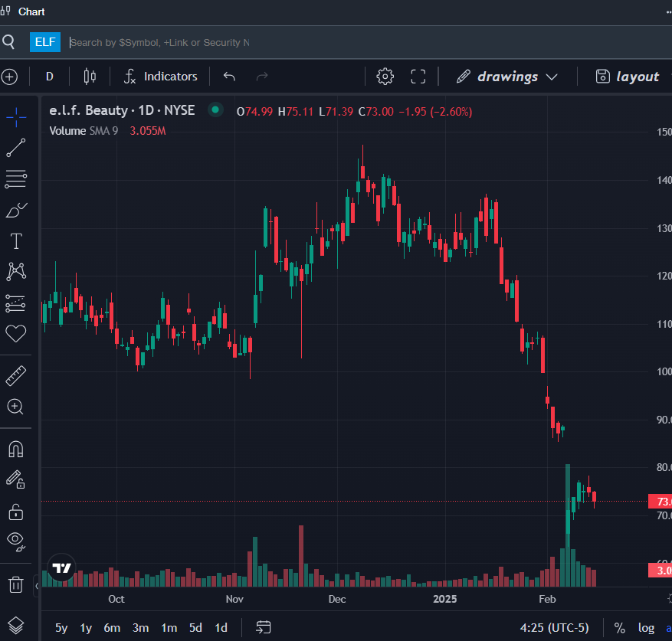Open the candlestick chart style menu
672x641 pixels.
90,77
